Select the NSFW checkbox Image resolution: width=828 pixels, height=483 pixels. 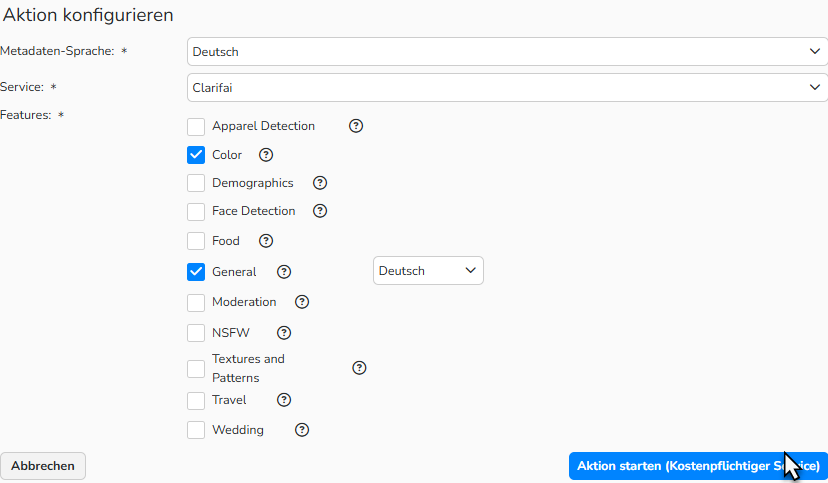pos(196,333)
